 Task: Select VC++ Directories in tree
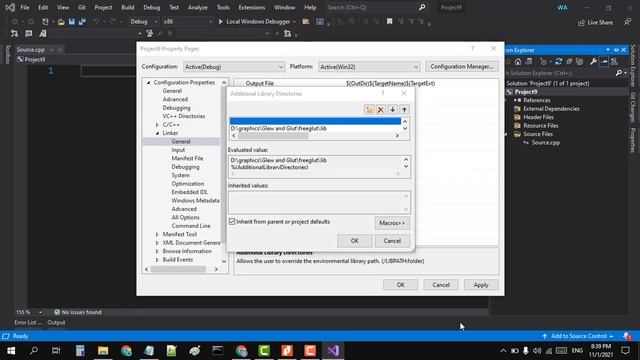pos(184,116)
